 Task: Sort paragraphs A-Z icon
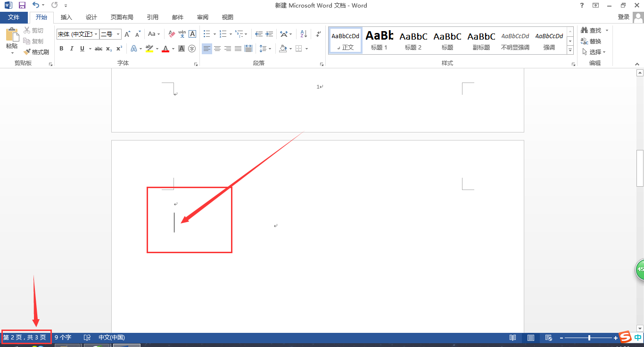click(304, 34)
